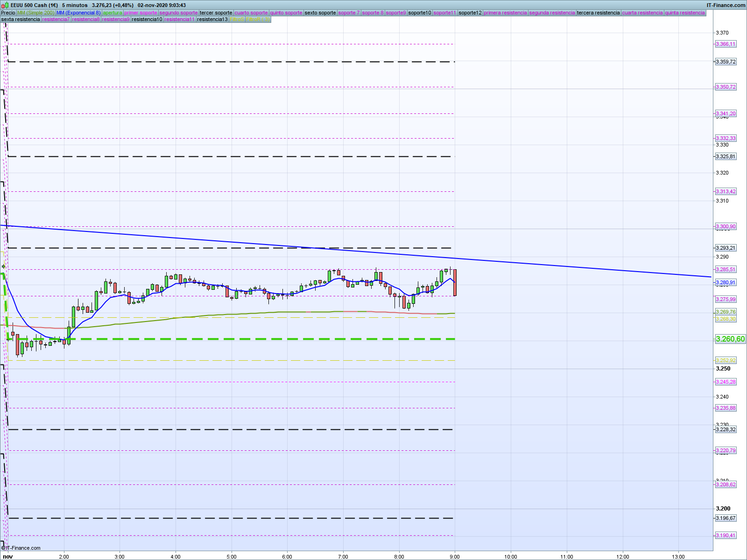Screen dimensions: 747x560
Task: Select the apertura indicator label
Action: (x=113, y=13)
